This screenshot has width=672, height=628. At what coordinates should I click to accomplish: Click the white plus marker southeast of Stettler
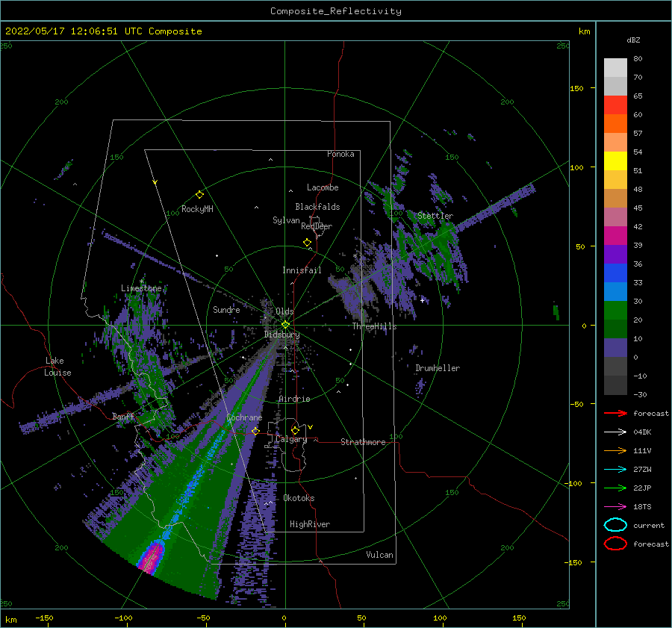(423, 300)
